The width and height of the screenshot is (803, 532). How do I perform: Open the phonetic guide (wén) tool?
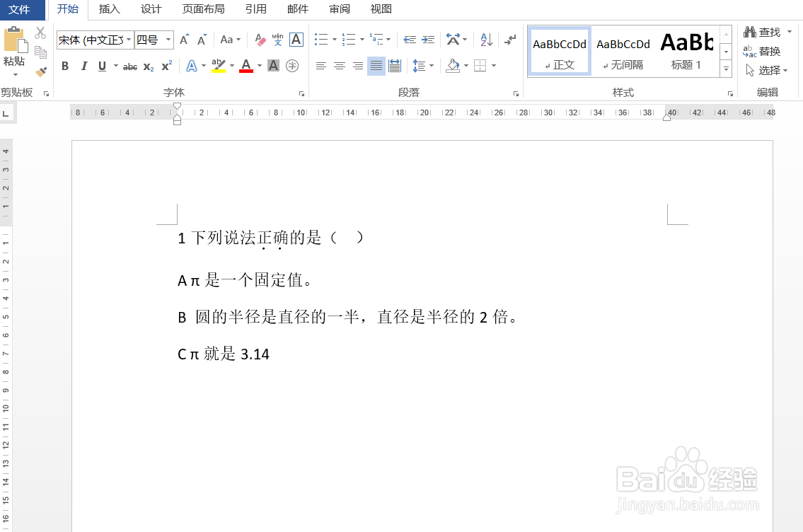(x=277, y=40)
